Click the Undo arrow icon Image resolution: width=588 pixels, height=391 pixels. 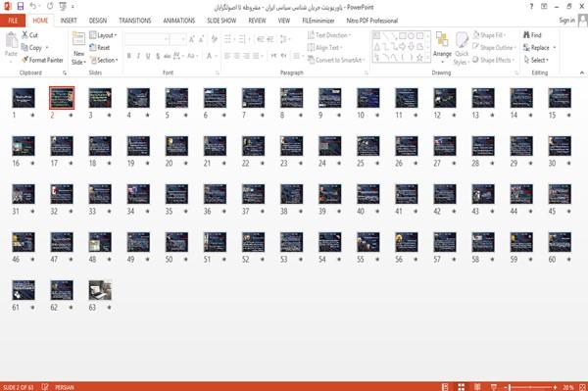click(33, 6)
